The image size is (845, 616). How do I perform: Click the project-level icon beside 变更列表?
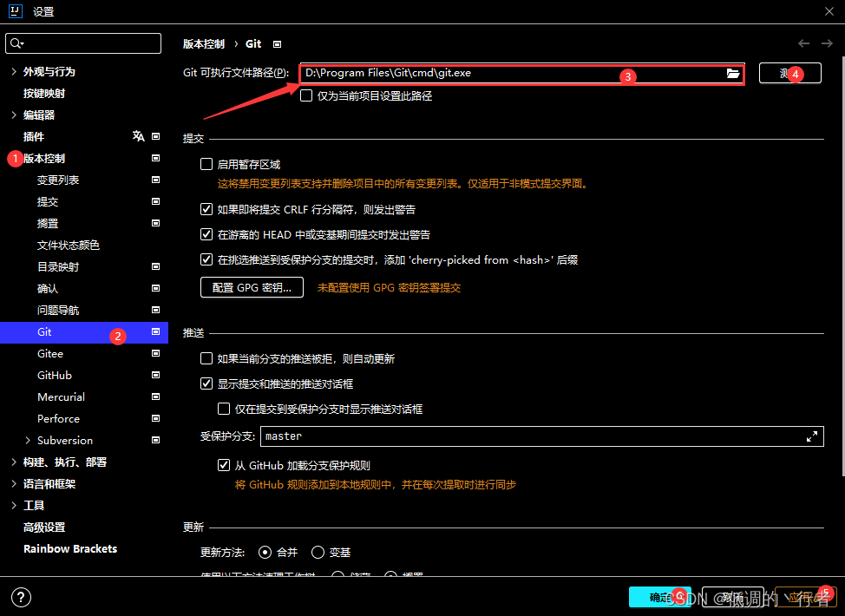click(x=156, y=180)
